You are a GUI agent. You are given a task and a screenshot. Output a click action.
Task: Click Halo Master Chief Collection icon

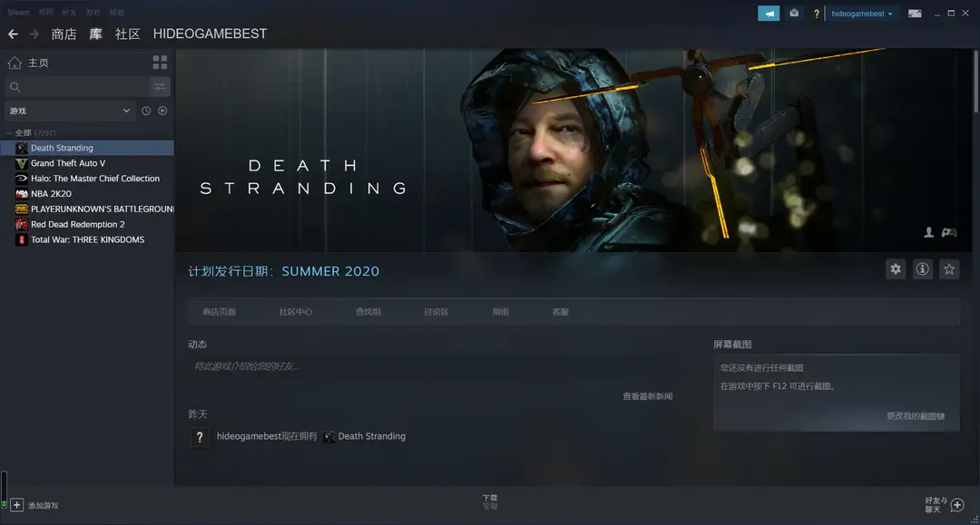[22, 179]
